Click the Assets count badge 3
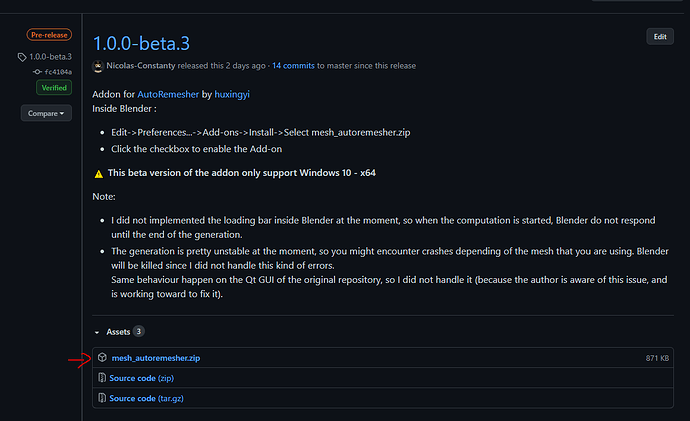The height and width of the screenshot is (421, 690). pos(139,331)
